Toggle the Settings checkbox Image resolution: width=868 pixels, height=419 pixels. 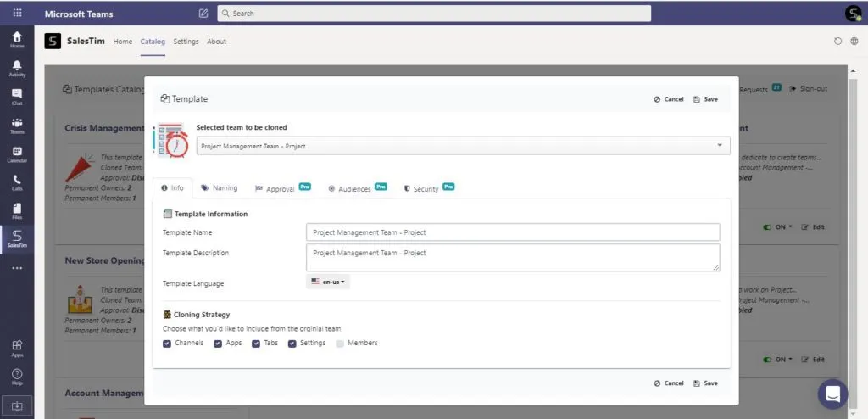pyautogui.click(x=292, y=344)
